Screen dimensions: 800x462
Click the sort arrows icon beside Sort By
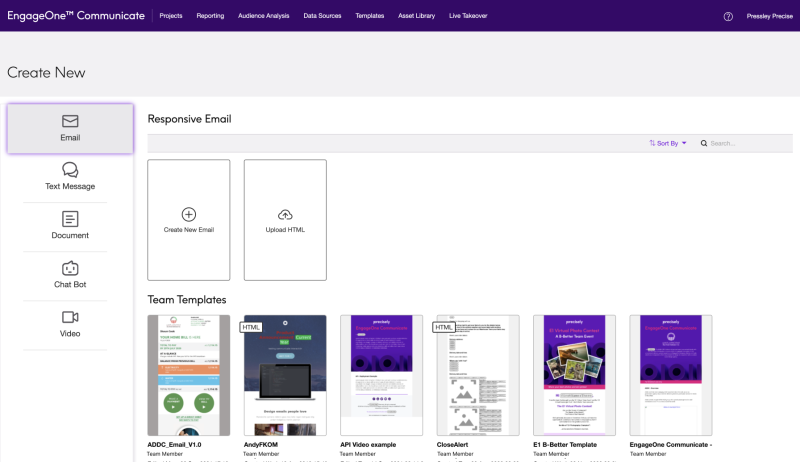pyautogui.click(x=652, y=143)
